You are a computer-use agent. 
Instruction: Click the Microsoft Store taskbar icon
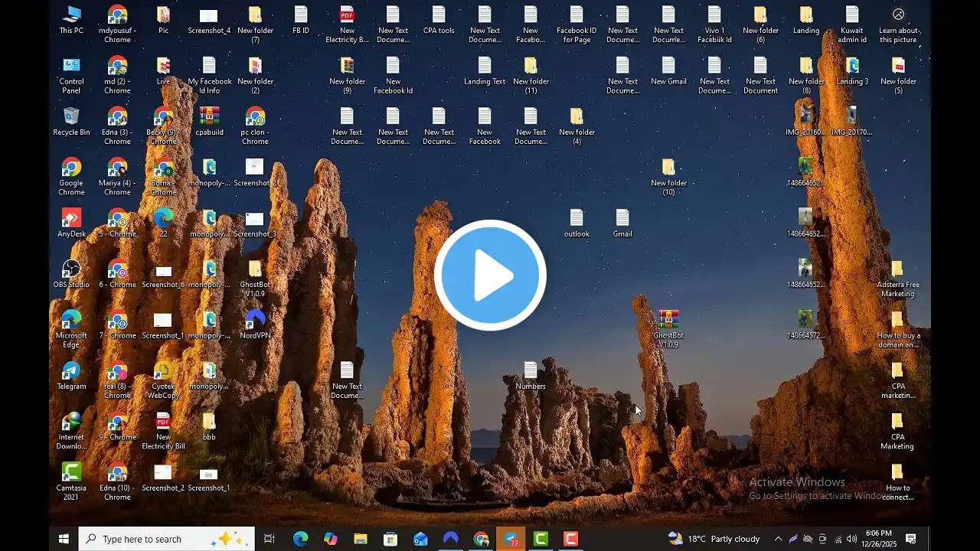tap(390, 539)
